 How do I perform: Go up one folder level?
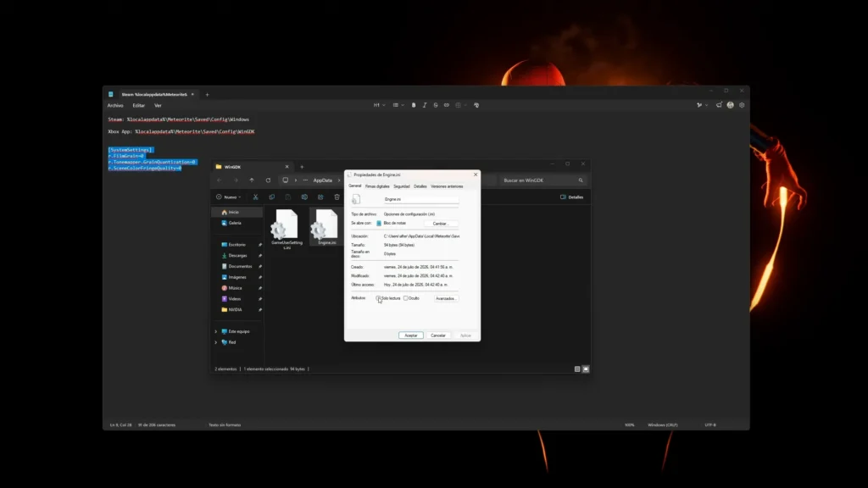(252, 180)
